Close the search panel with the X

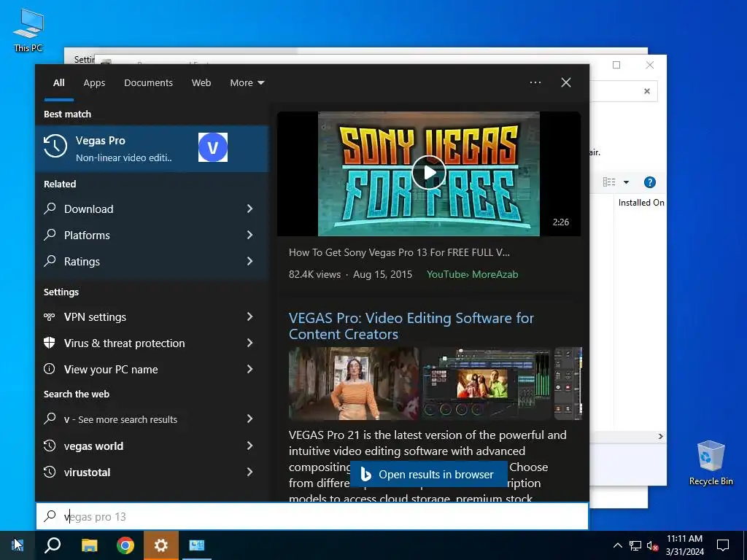(566, 82)
